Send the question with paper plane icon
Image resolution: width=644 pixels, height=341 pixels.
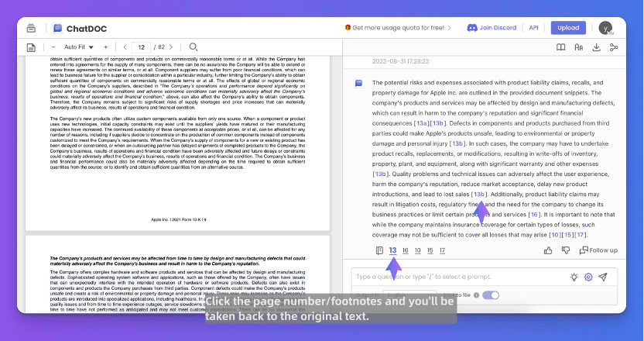click(603, 277)
